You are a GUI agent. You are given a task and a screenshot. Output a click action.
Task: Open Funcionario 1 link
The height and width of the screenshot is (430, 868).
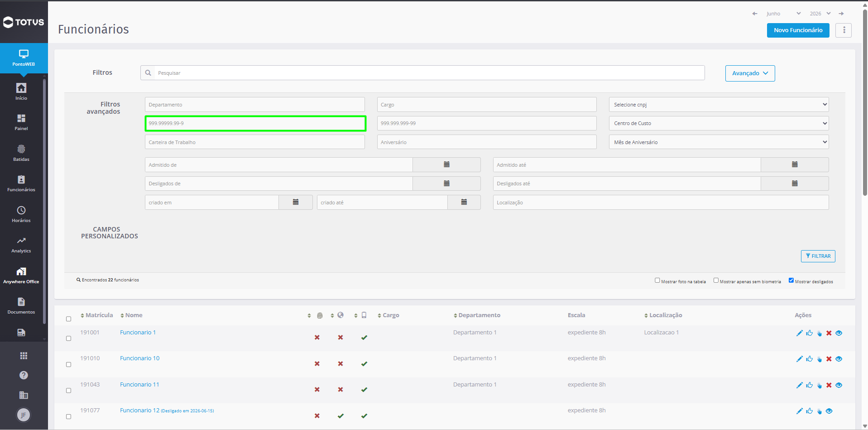pyautogui.click(x=138, y=333)
